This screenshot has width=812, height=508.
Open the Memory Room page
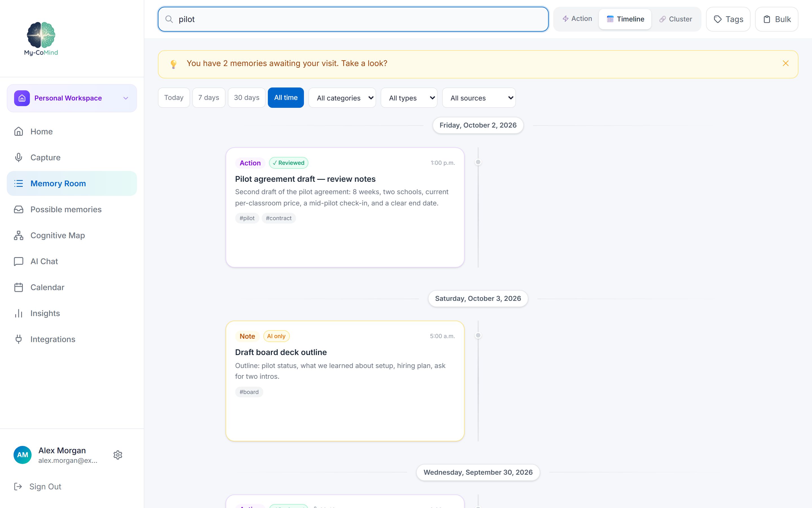72,183
